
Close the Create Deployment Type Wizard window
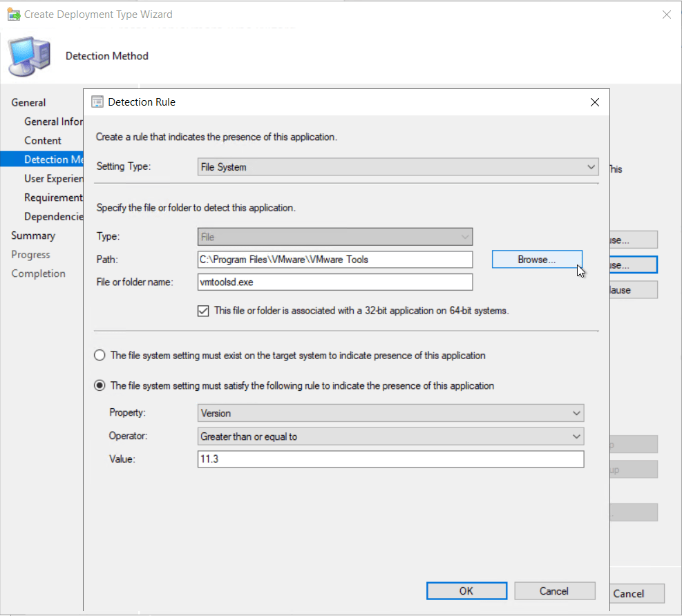coord(666,15)
